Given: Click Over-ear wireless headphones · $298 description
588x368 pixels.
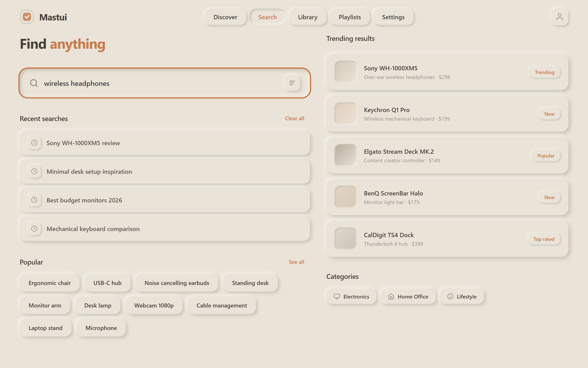Looking at the screenshot, I should tap(407, 77).
